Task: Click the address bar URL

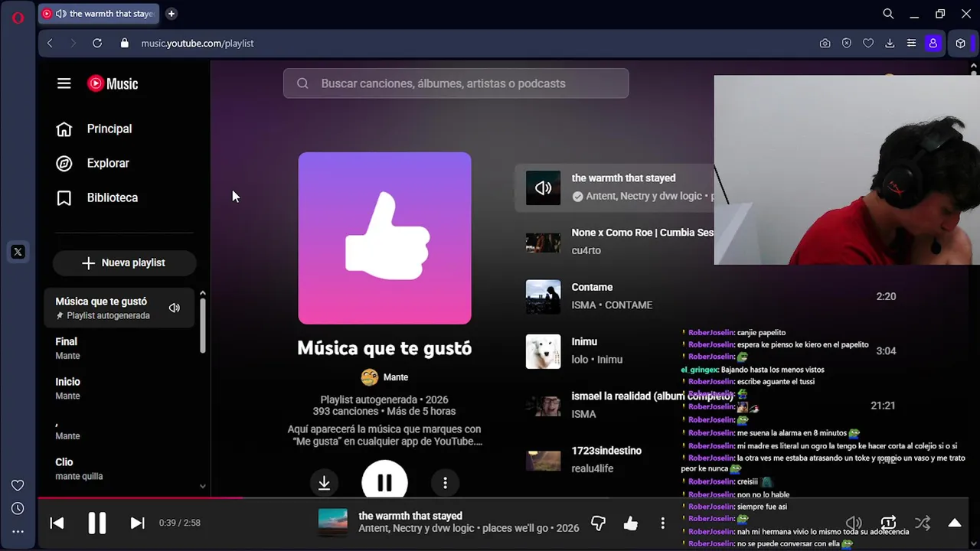Action: (198, 44)
